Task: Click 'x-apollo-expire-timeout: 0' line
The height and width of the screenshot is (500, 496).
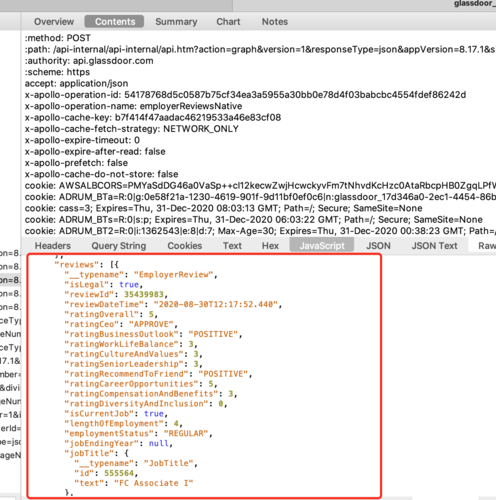Action: pyautogui.click(x=82, y=140)
